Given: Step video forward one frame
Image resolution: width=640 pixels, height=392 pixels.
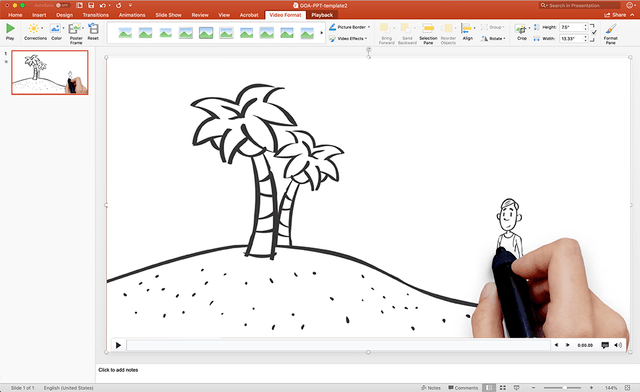Looking at the screenshot, I should (567, 345).
